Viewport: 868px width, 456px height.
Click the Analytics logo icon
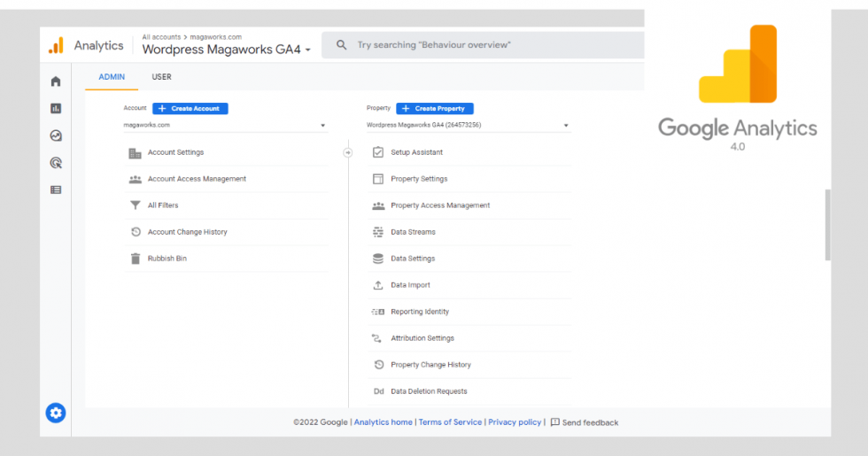[x=56, y=45]
